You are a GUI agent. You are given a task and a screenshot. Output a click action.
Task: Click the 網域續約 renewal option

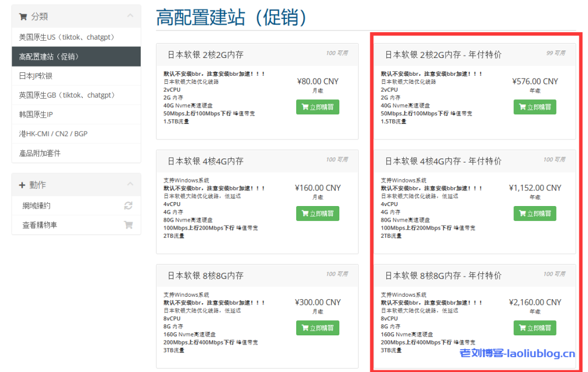tap(36, 204)
